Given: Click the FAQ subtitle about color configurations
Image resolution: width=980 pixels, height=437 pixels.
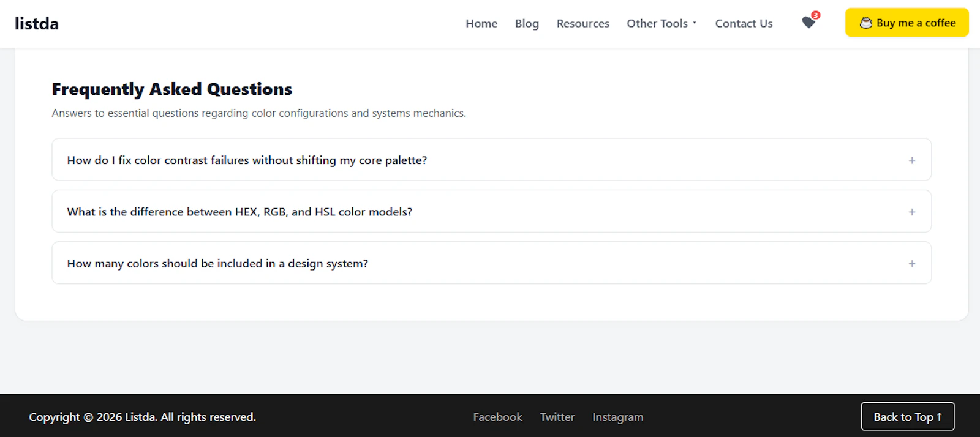Looking at the screenshot, I should (259, 113).
